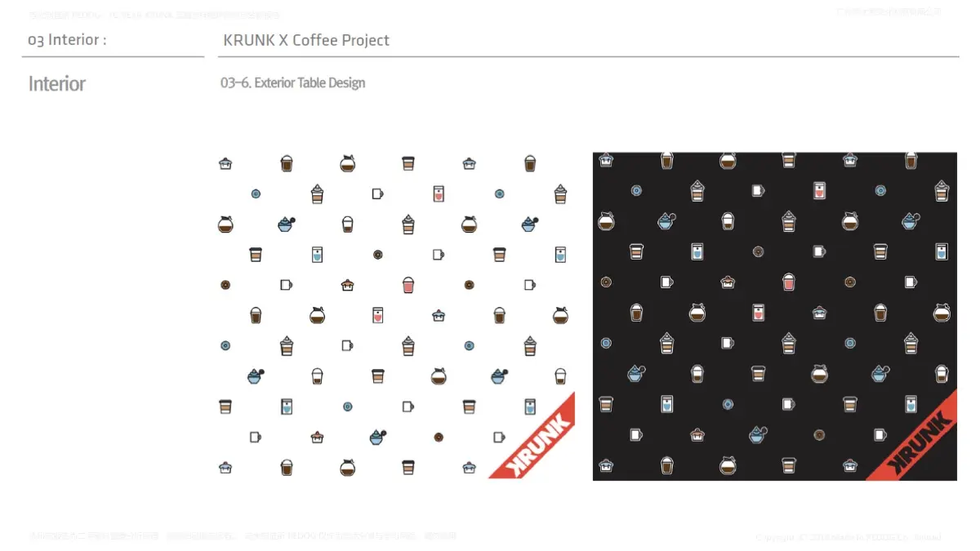Image resolution: width=980 pixels, height=551 pixels.
Task: Click the large Interior heading
Action: (57, 83)
